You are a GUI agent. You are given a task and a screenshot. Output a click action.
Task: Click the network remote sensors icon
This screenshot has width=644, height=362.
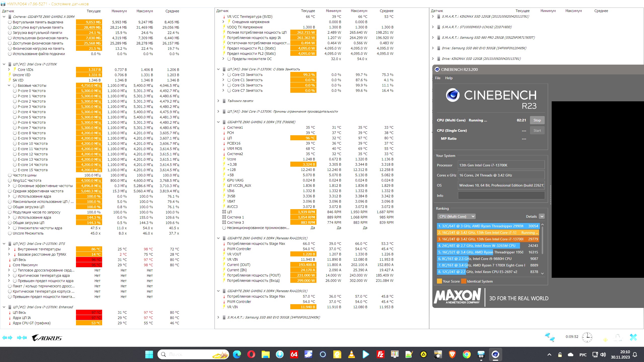[x=550, y=337]
